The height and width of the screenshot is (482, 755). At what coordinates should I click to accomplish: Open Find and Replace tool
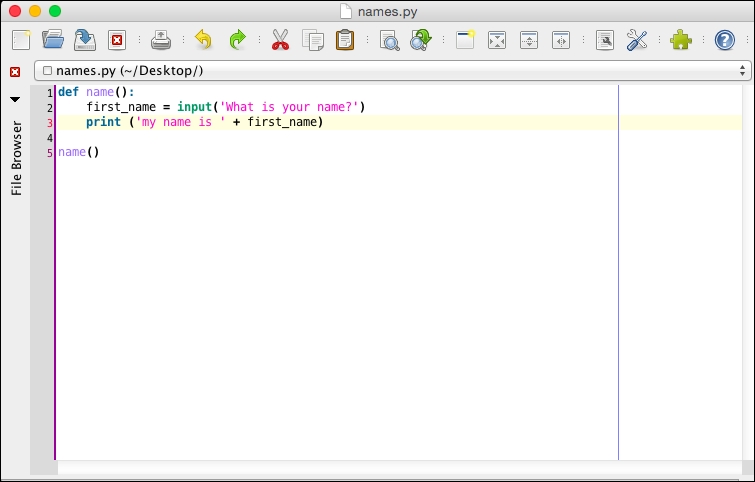[x=421, y=40]
